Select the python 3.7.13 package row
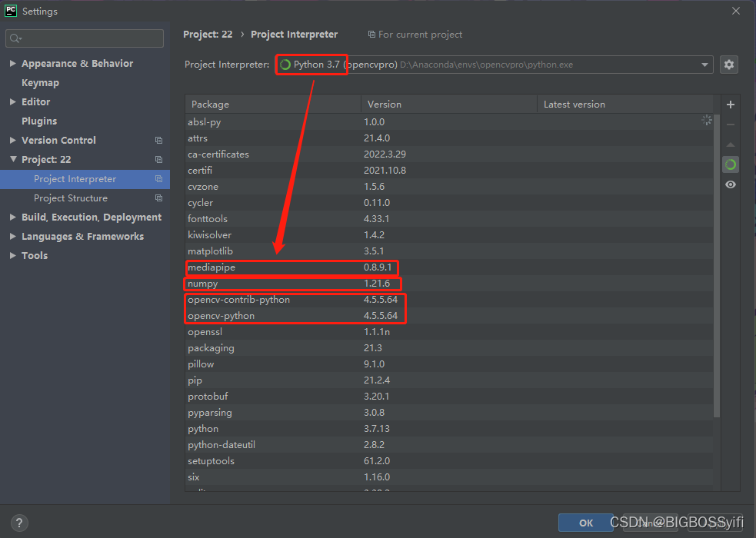Image resolution: width=756 pixels, height=538 pixels. pos(449,429)
